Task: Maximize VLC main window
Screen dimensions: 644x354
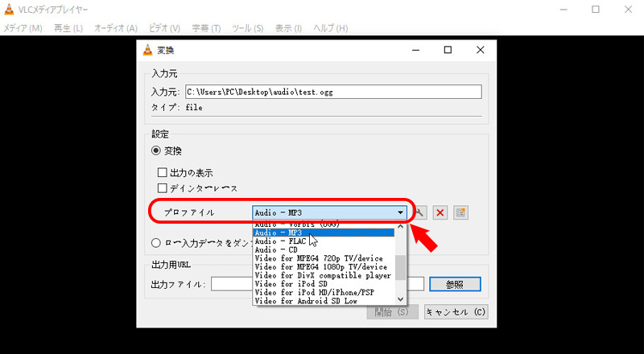Action: 596,10
